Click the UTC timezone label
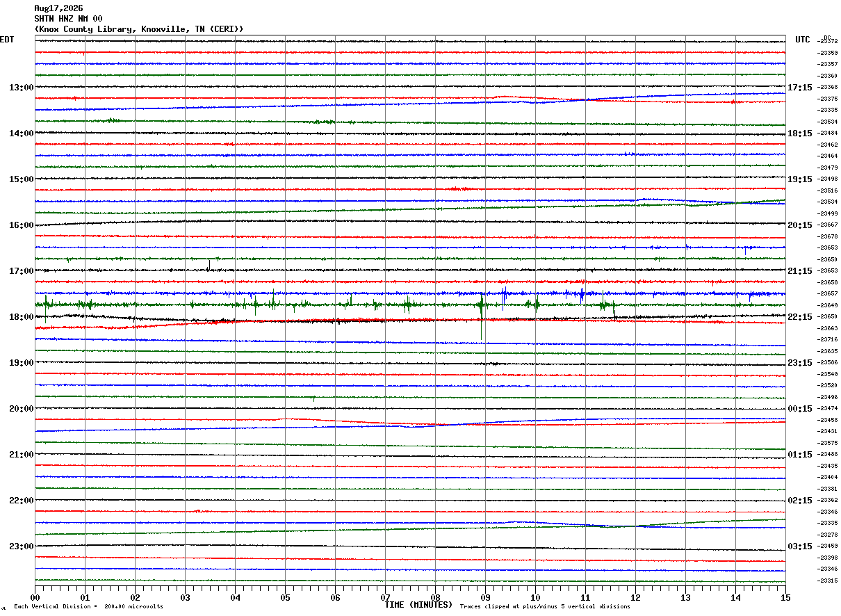This screenshot has height=616, width=841. coord(803,40)
